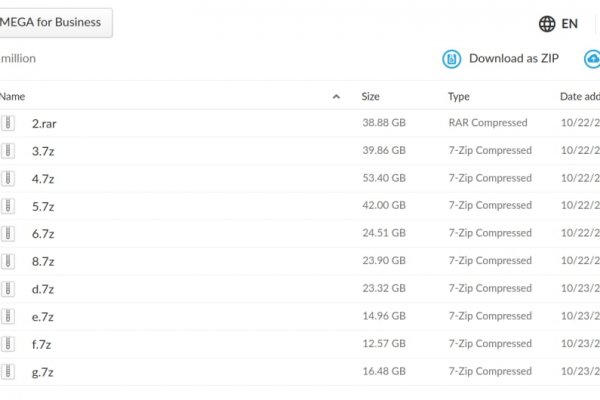
Task: Click the file icon next to 4.7z
Action: (9, 178)
